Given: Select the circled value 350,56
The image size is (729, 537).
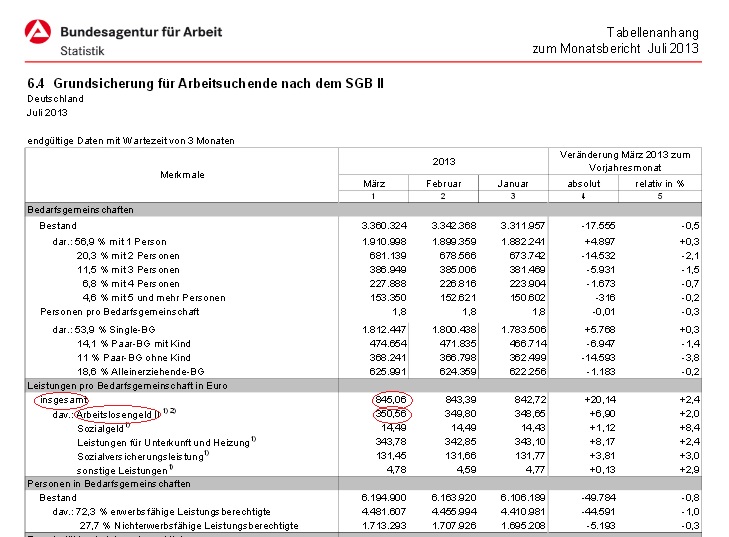Looking at the screenshot, I should tap(380, 413).
